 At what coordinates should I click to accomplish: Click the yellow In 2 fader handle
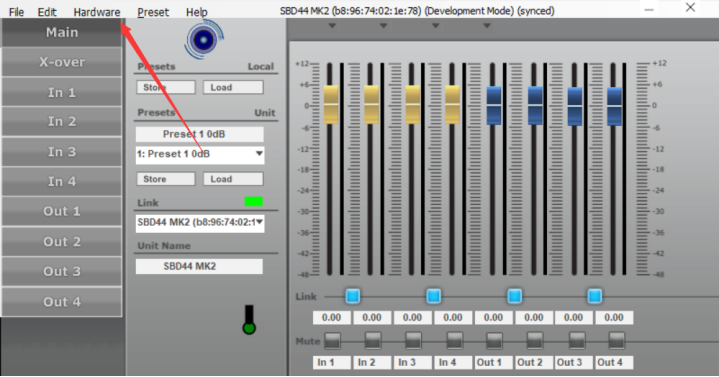click(x=371, y=105)
